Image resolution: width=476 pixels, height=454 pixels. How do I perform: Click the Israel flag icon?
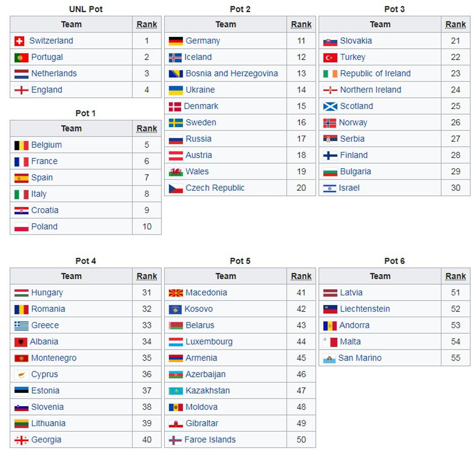pos(330,188)
